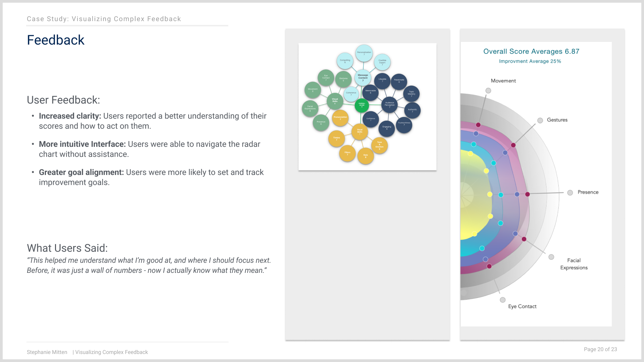644x362 pixels.
Task: Click the Vocal Skills yellow bubble
Action: click(x=360, y=131)
